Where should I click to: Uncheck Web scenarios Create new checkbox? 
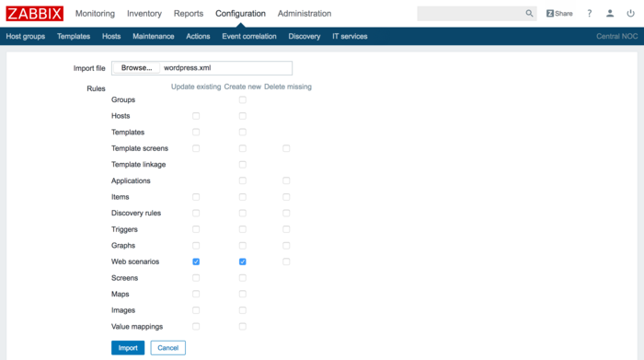[x=243, y=261]
